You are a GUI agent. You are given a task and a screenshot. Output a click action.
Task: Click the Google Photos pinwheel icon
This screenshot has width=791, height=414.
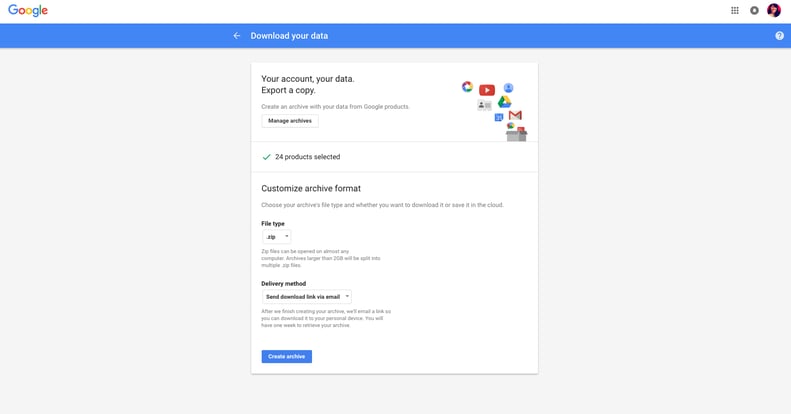coord(467,87)
